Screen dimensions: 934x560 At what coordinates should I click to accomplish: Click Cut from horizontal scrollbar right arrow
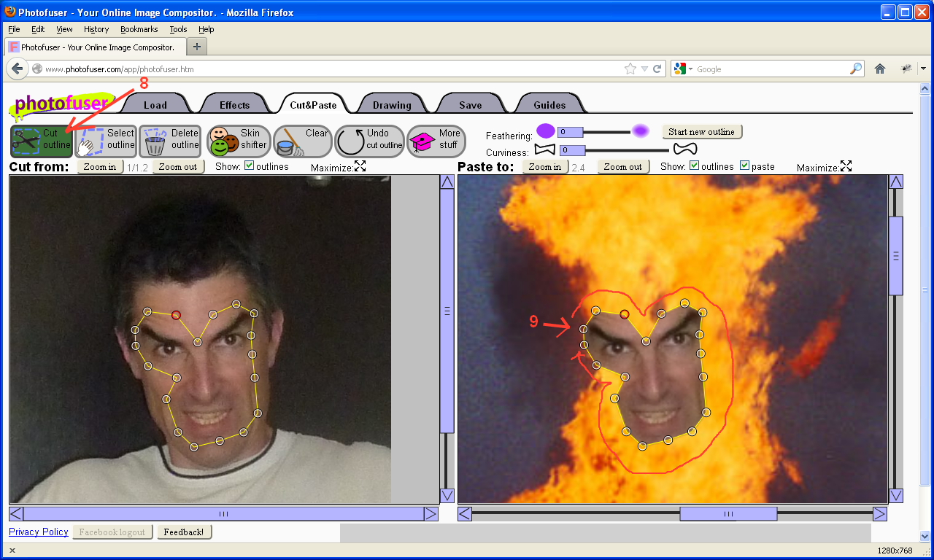(x=431, y=514)
